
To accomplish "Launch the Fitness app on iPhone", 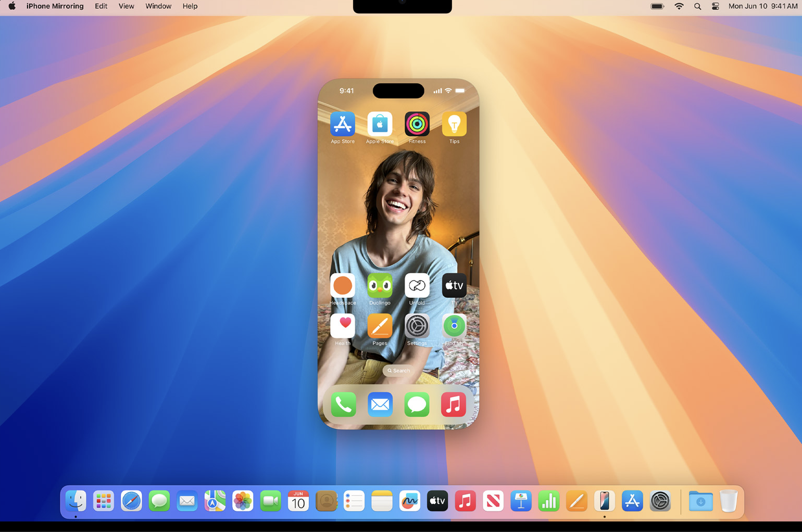I will tap(417, 124).
